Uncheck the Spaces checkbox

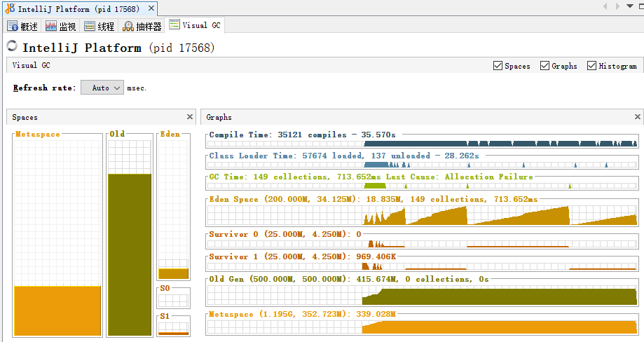point(498,66)
